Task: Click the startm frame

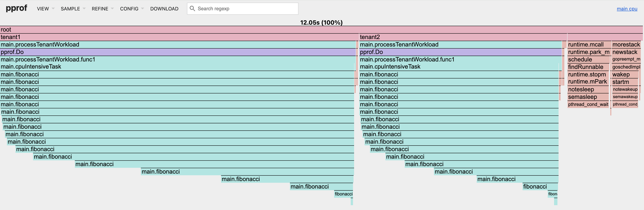Action: 625,82
